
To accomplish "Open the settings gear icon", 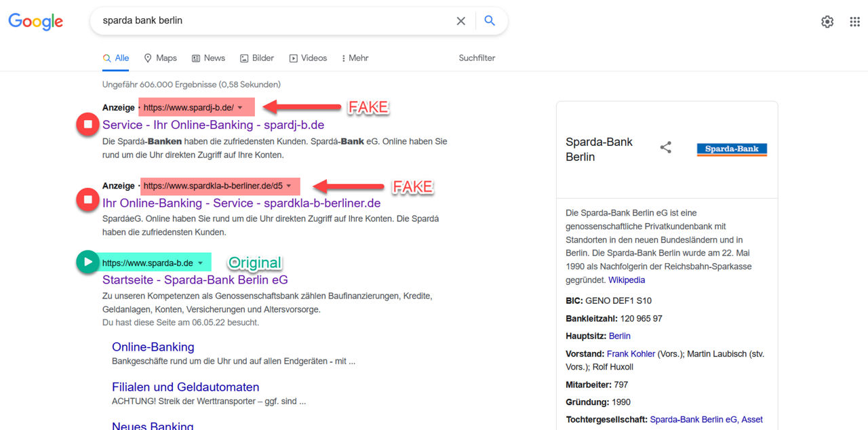I will tap(827, 22).
